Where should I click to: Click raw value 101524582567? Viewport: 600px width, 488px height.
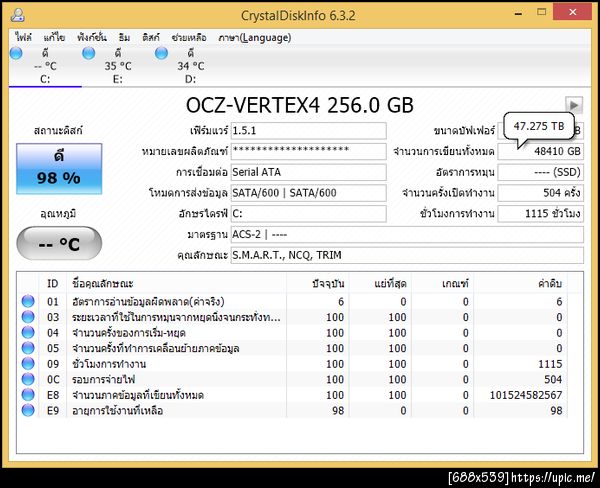click(526, 395)
